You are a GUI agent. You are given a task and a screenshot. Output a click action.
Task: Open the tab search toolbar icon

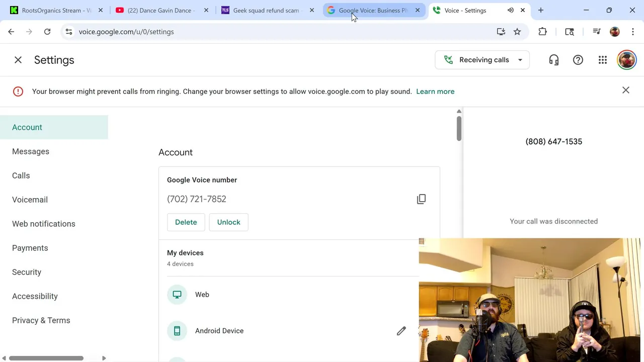pyautogui.click(x=570, y=32)
